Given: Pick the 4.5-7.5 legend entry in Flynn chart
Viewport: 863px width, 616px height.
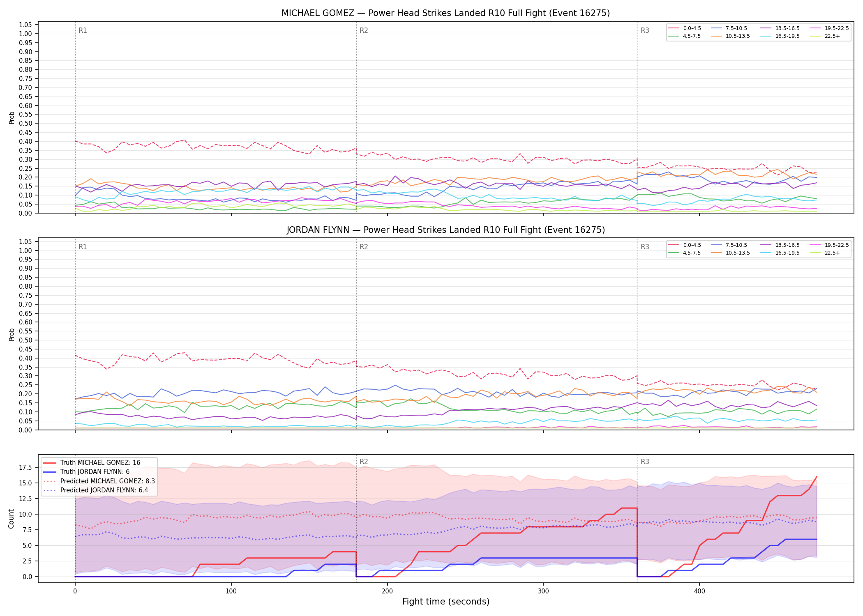Looking at the screenshot, I should pos(685,253).
